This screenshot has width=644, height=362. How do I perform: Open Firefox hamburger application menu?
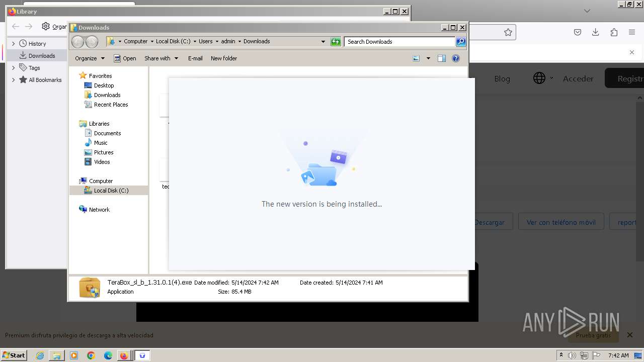632,32
